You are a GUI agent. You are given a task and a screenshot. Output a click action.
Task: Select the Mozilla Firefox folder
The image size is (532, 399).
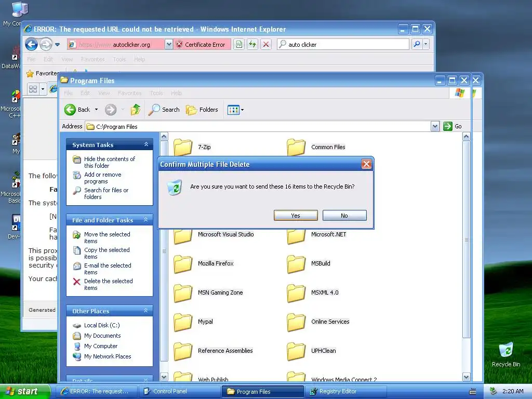pos(183,264)
